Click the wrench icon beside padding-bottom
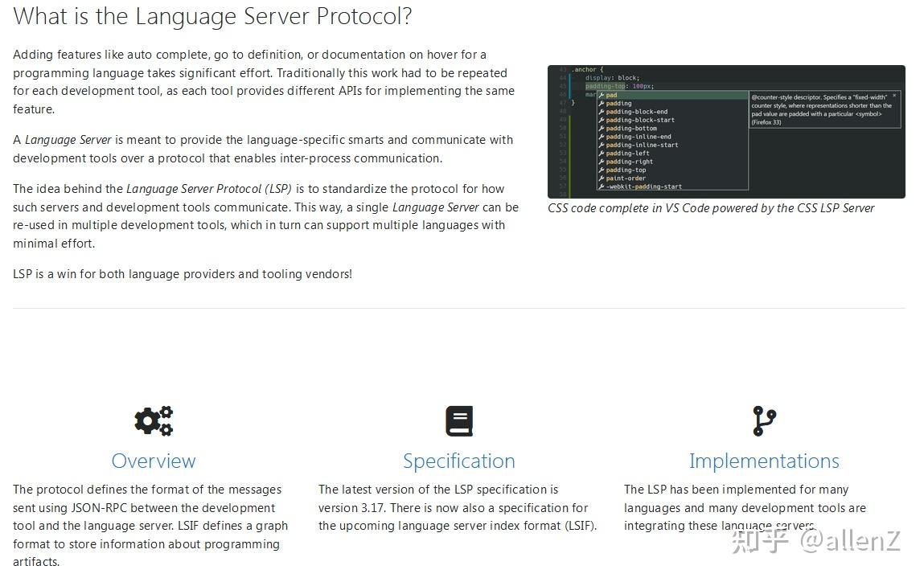This screenshot has width=924, height=578. 602,128
